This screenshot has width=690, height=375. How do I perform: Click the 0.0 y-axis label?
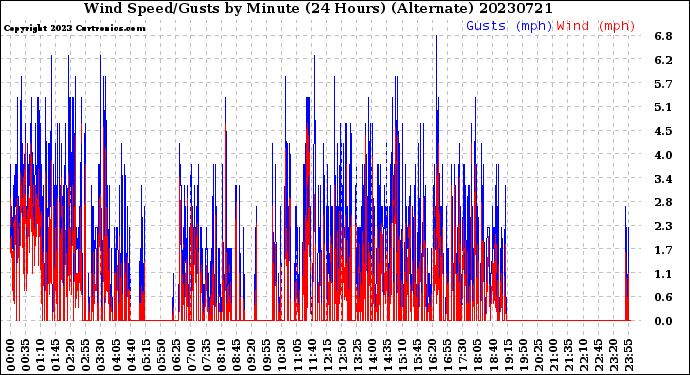tap(663, 321)
